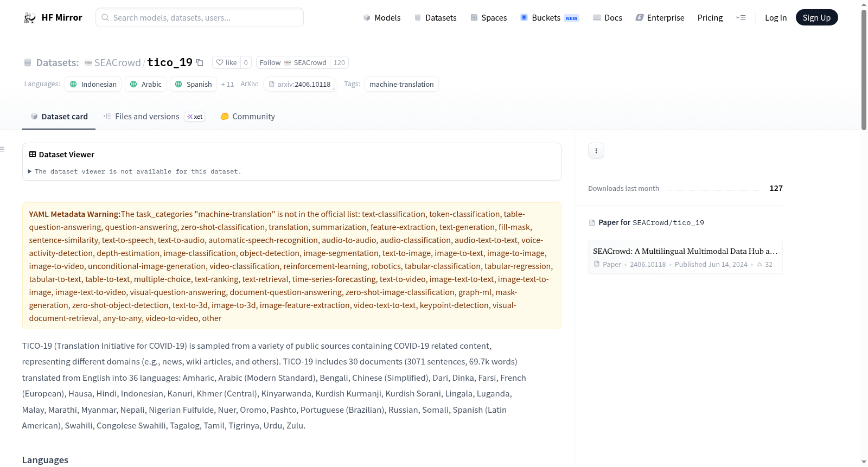Switch to Files and versions tab

[154, 117]
